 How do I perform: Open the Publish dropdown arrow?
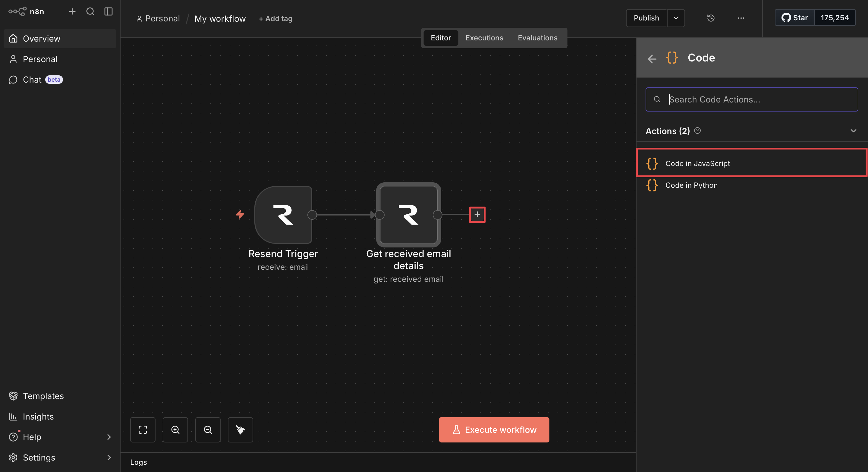[676, 18]
